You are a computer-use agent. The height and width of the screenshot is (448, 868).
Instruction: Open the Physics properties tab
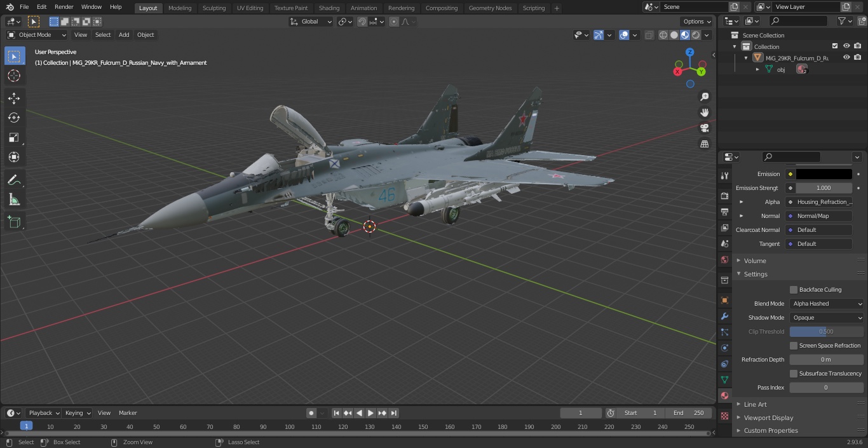[724, 348]
